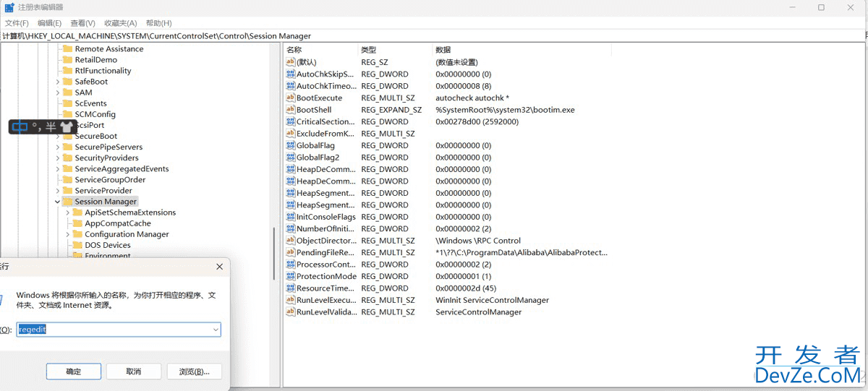Open the Run dialog command dropdown arrow
The width and height of the screenshot is (868, 391).
[216, 330]
